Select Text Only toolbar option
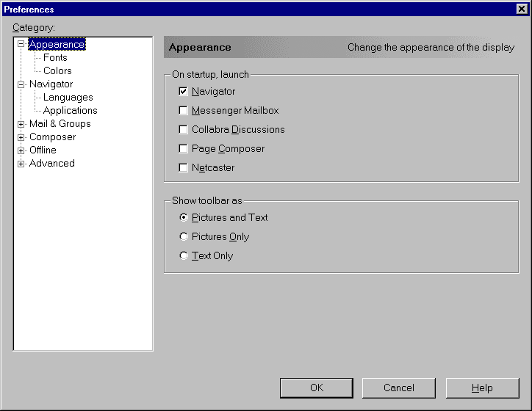 pyautogui.click(x=184, y=256)
